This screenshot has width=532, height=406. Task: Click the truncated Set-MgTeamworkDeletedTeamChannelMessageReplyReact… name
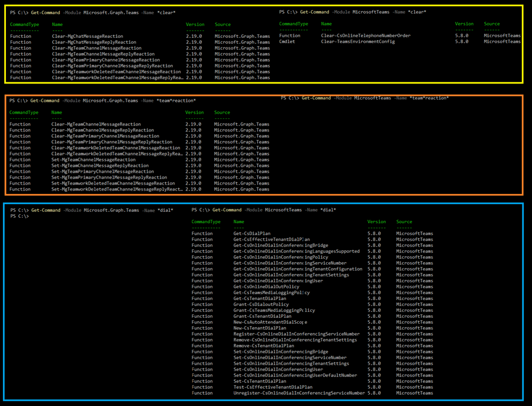pos(117,189)
